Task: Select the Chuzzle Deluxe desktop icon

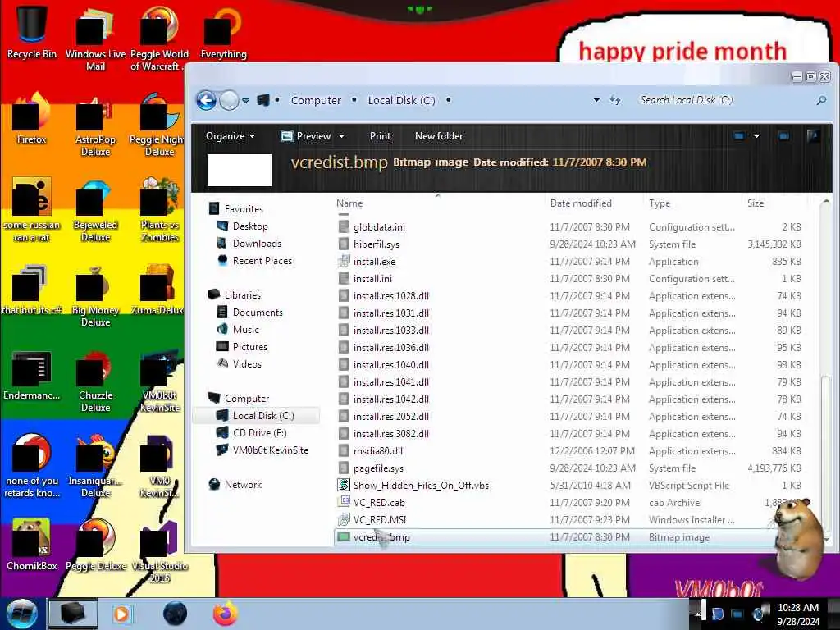Action: click(95, 381)
